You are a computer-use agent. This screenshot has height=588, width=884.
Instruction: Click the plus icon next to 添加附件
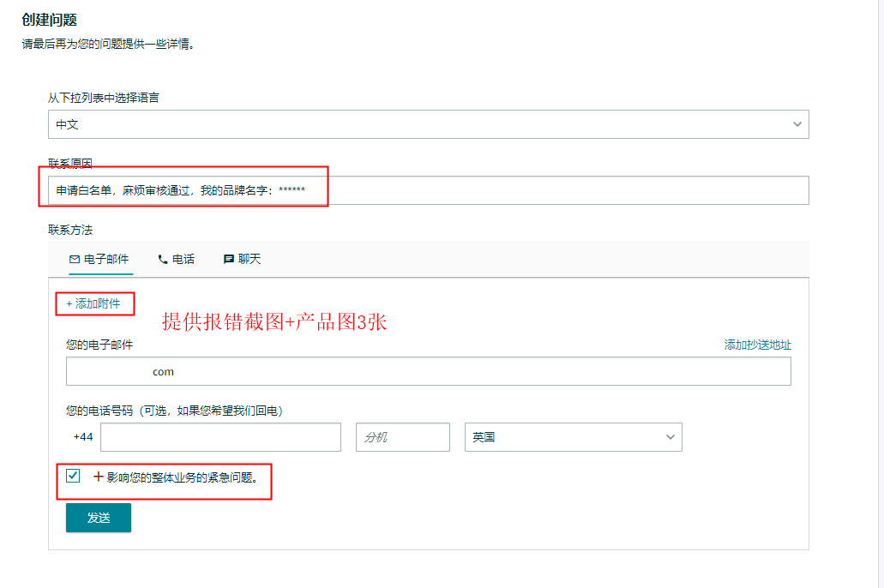(x=67, y=303)
